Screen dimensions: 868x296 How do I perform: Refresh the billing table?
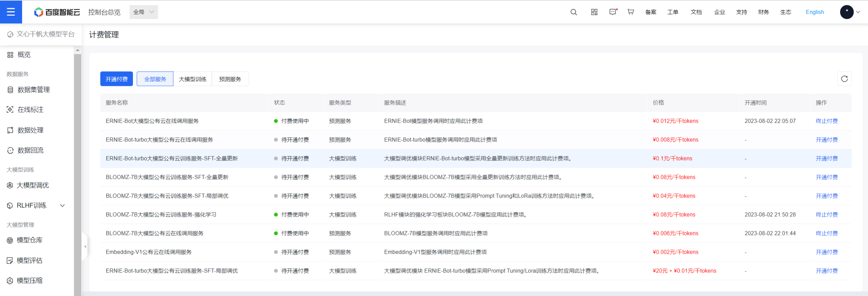pyautogui.click(x=844, y=79)
